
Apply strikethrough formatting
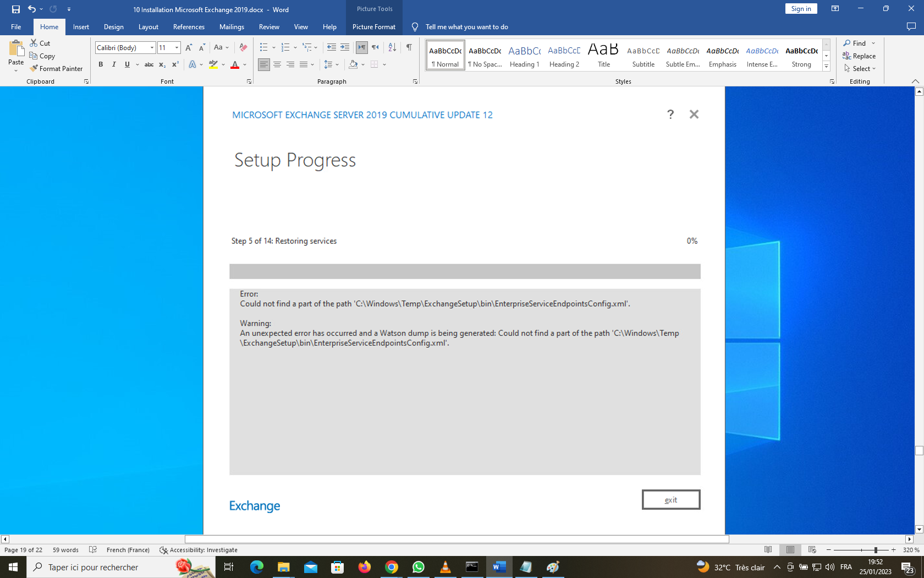(x=148, y=64)
